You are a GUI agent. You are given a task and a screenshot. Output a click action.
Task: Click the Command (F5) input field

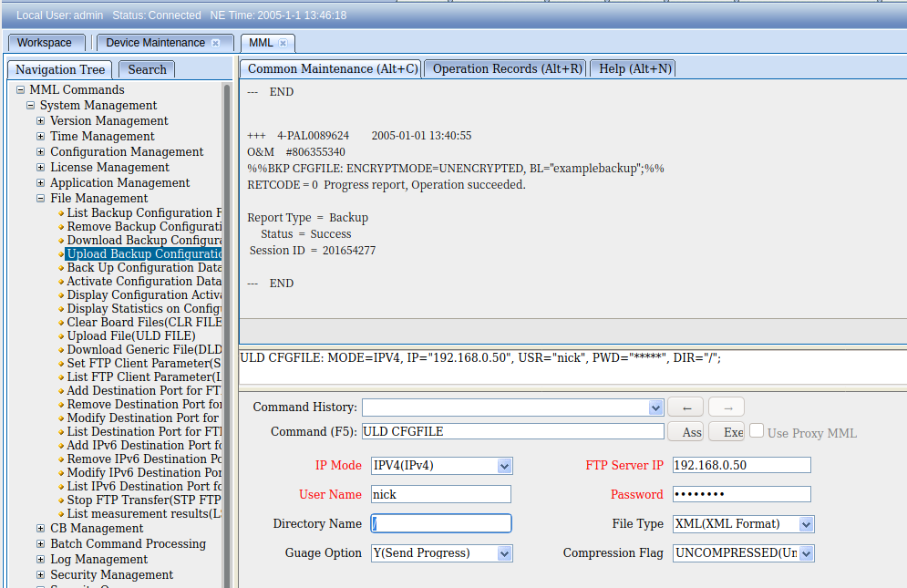[513, 432]
